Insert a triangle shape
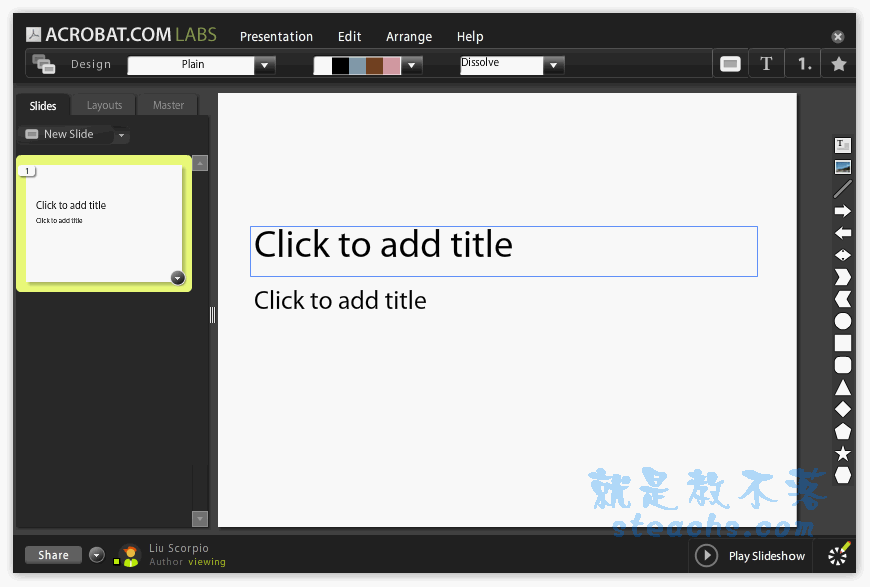 pyautogui.click(x=843, y=387)
